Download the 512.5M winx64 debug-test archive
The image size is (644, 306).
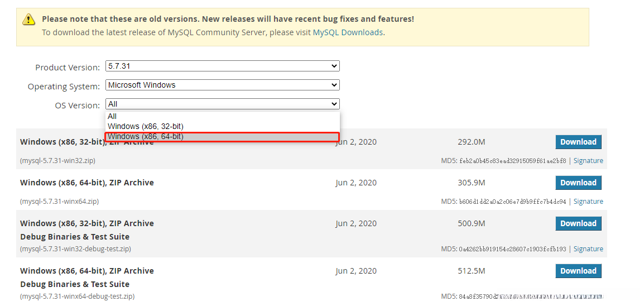click(578, 271)
